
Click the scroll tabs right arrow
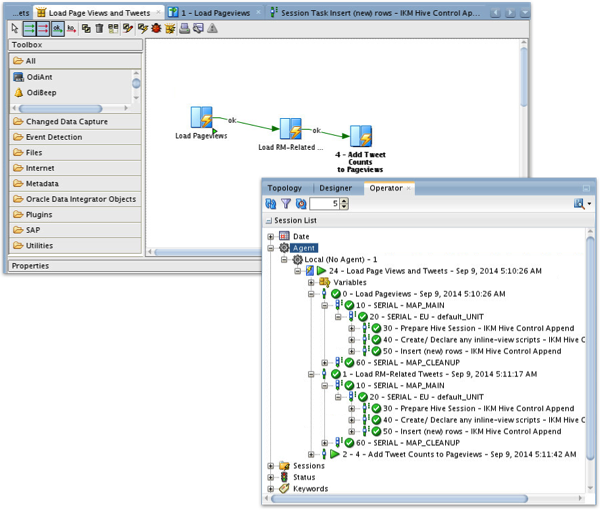click(510, 13)
